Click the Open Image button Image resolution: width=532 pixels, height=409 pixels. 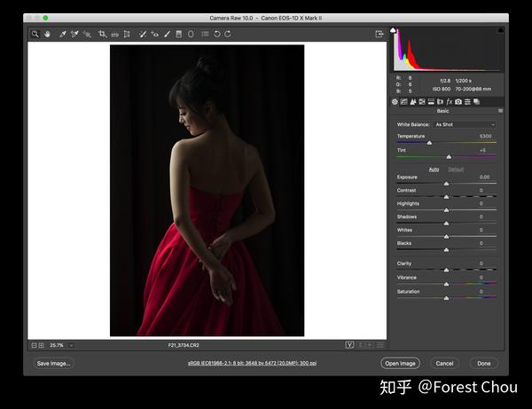tap(401, 363)
